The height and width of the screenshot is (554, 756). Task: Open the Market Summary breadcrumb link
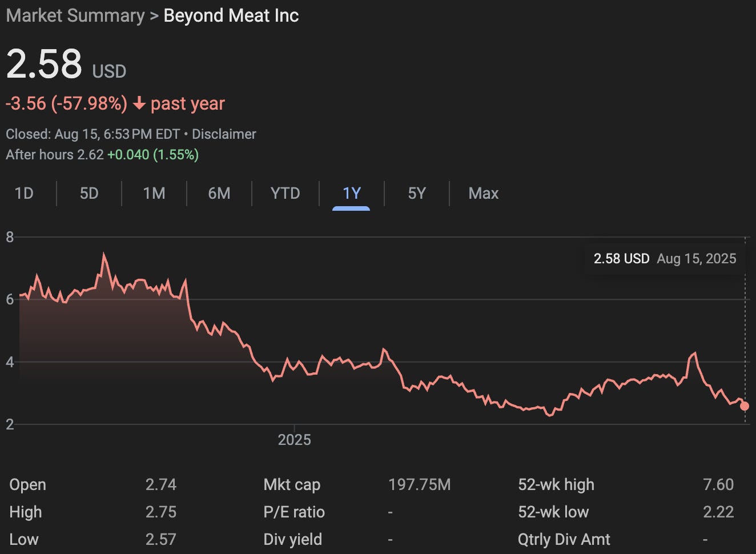[x=75, y=15]
